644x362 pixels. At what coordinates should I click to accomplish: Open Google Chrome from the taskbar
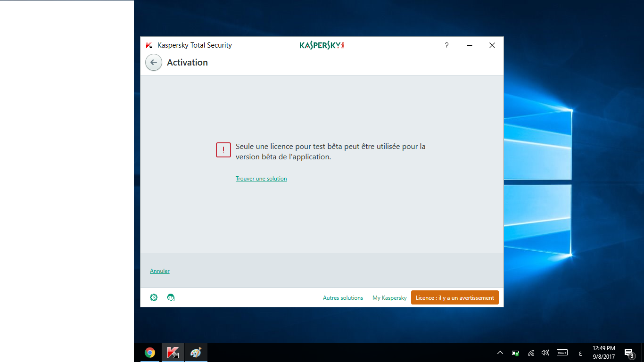point(150,353)
